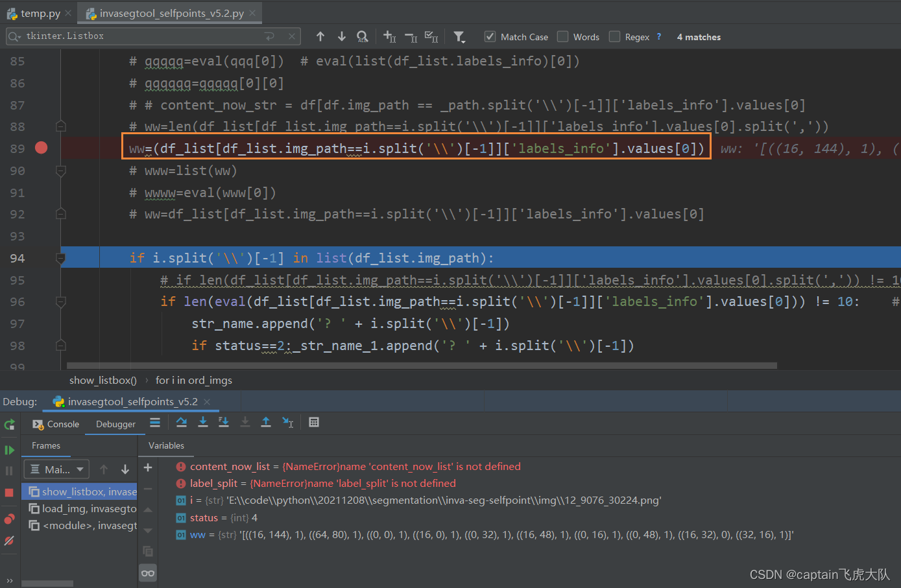Open find all usages in the search bar
Image resolution: width=901 pixels, height=588 pixels.
pyautogui.click(x=363, y=37)
